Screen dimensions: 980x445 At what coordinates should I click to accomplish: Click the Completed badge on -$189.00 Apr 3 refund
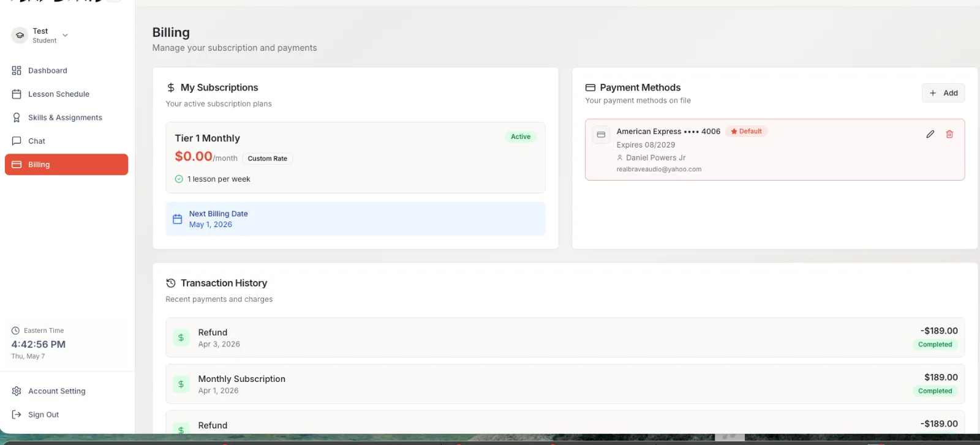pos(935,345)
